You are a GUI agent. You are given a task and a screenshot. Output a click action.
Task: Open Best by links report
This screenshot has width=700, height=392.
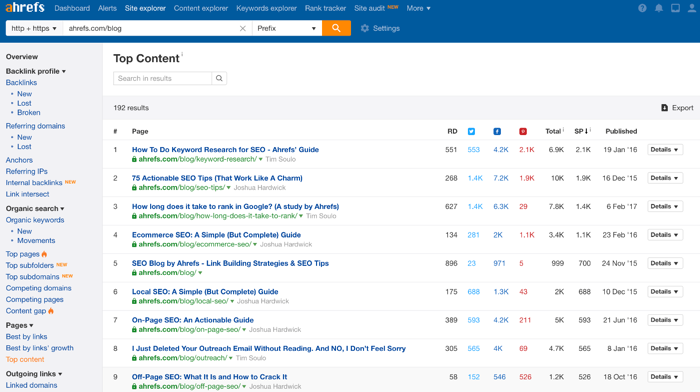click(x=26, y=337)
